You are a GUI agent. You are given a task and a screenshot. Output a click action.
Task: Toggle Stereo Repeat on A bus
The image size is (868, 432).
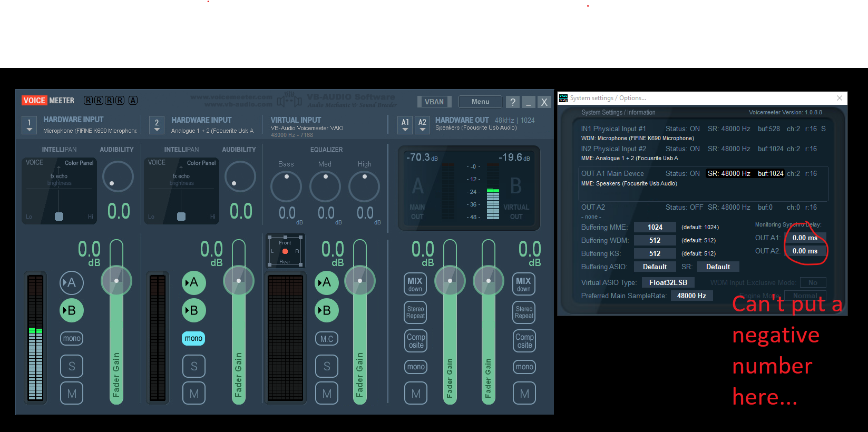click(415, 312)
